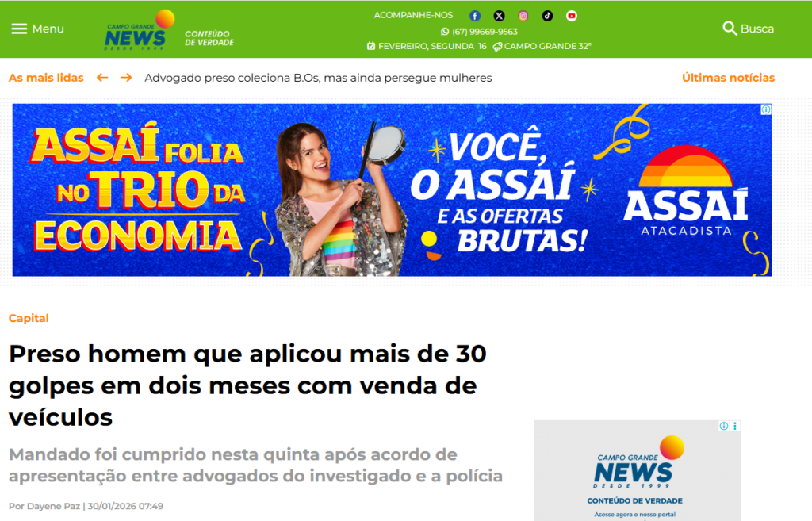
Task: Open the Assaí Atacadista banner advertisement
Action: 392,190
